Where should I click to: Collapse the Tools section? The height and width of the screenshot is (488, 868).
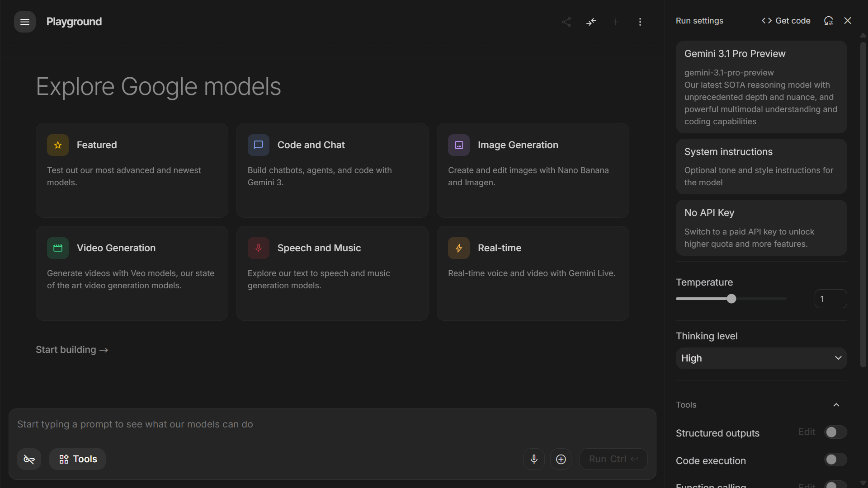[836, 405]
